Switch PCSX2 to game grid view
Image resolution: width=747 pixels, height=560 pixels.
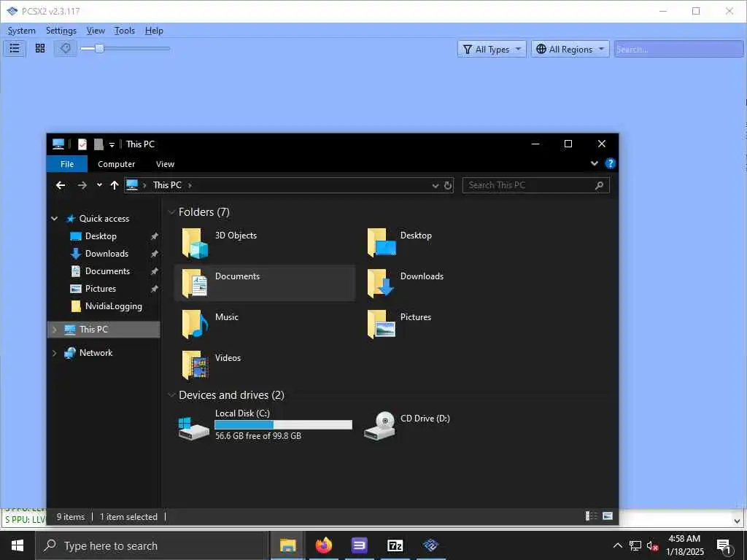40,48
